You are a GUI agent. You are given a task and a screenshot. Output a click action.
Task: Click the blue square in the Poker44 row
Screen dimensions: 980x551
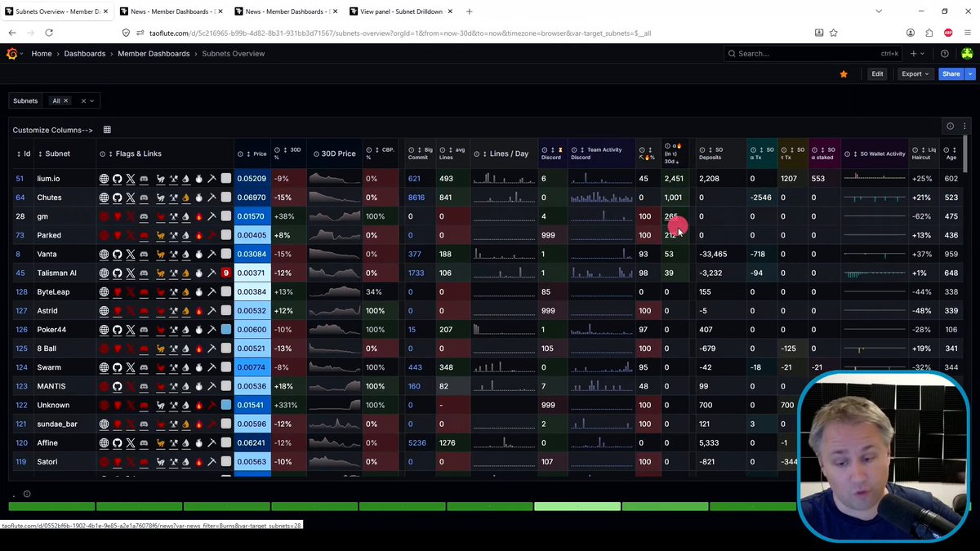(226, 330)
